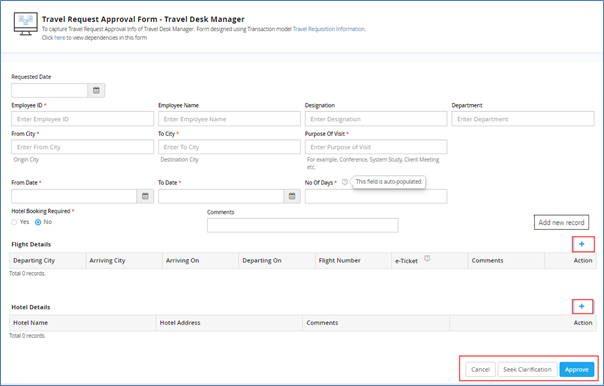Select No for Hotel Booking Required
604x386 pixels.
(38, 222)
